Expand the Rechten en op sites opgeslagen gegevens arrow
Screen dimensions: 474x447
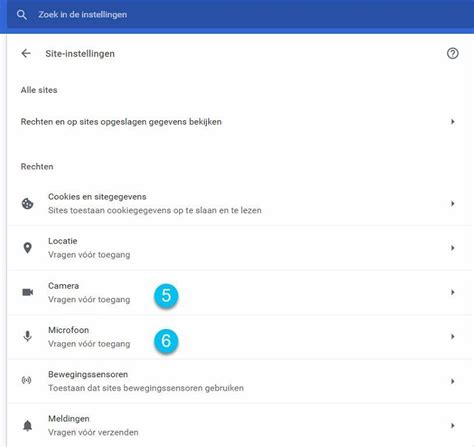[x=452, y=122]
